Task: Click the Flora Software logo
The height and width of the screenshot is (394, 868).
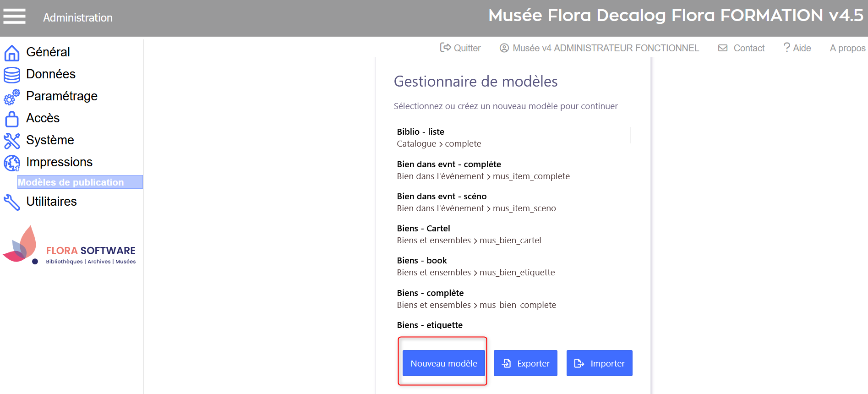Action: 70,246
